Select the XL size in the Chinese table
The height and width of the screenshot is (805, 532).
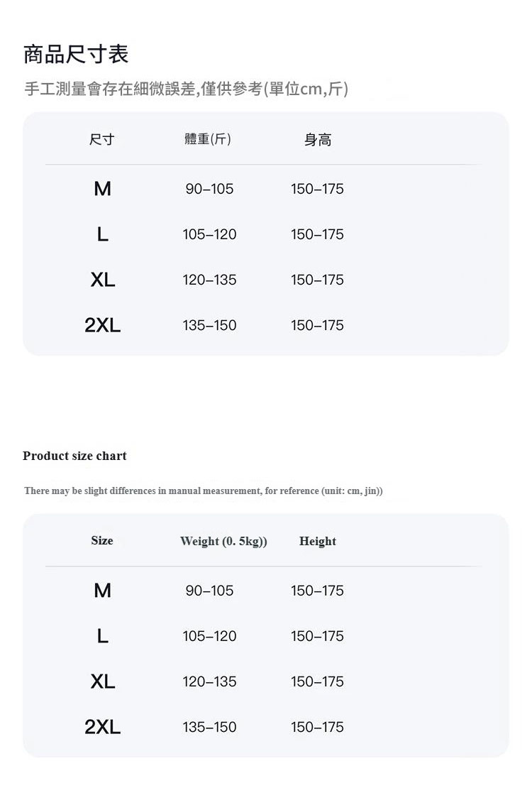click(x=103, y=280)
